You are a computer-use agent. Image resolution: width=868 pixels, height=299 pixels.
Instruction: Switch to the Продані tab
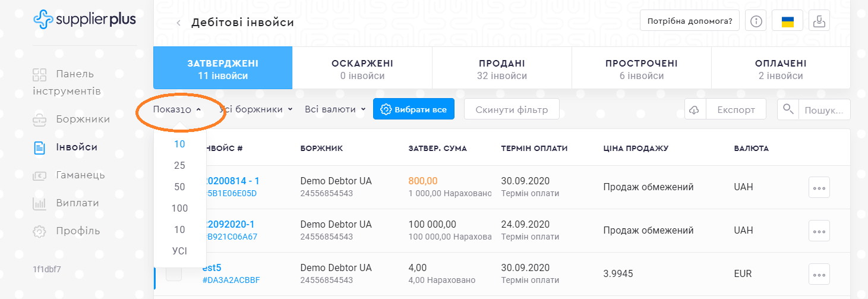pyautogui.click(x=501, y=69)
